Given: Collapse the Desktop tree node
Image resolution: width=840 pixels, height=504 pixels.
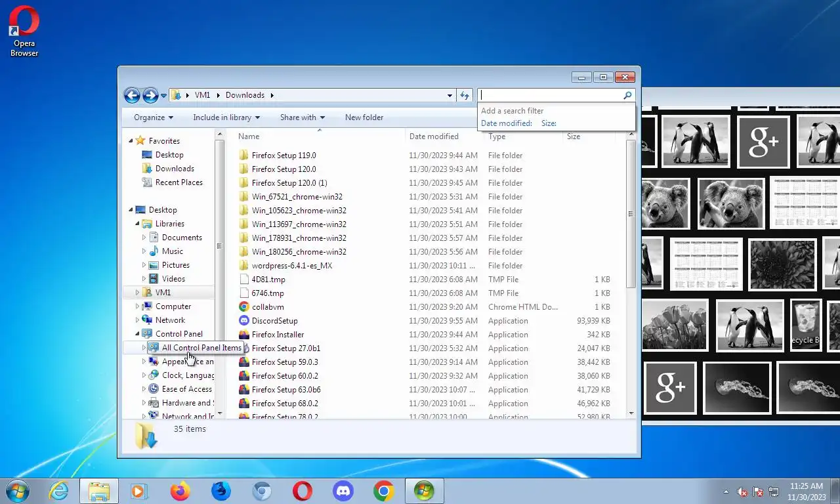Looking at the screenshot, I should [131, 210].
